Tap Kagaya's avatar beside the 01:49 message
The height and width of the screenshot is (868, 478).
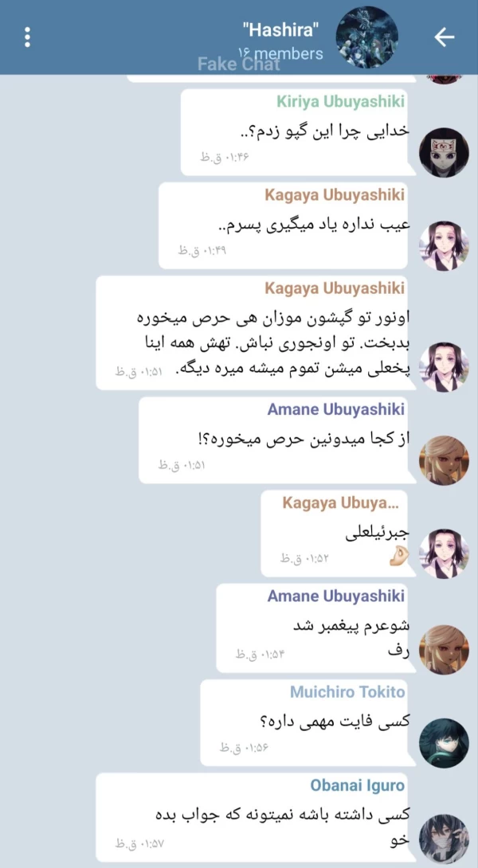444,246
